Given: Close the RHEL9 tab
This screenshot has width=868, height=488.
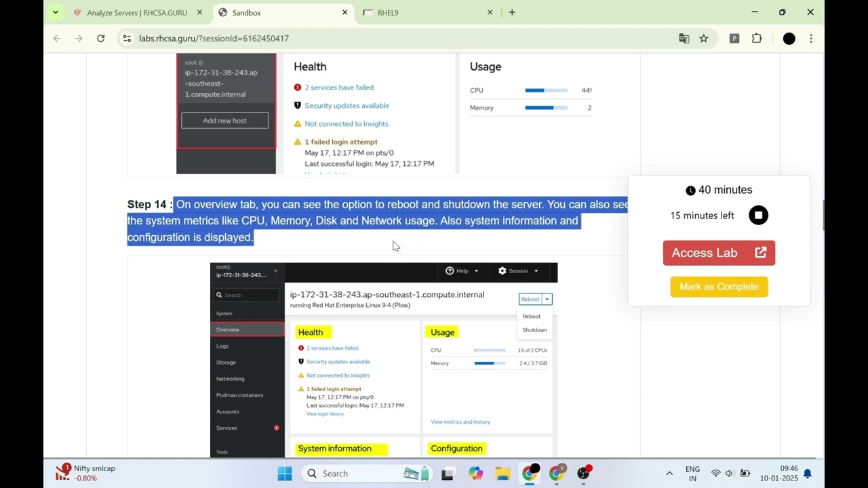Looking at the screenshot, I should 490,12.
